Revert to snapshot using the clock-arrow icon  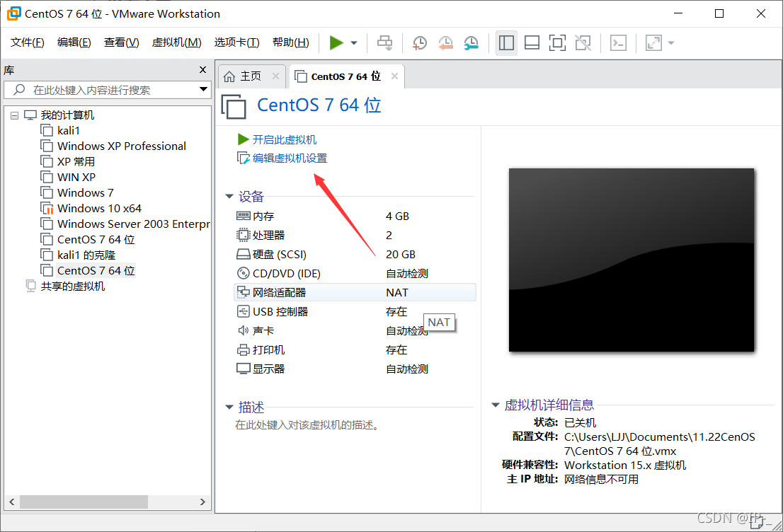(445, 43)
